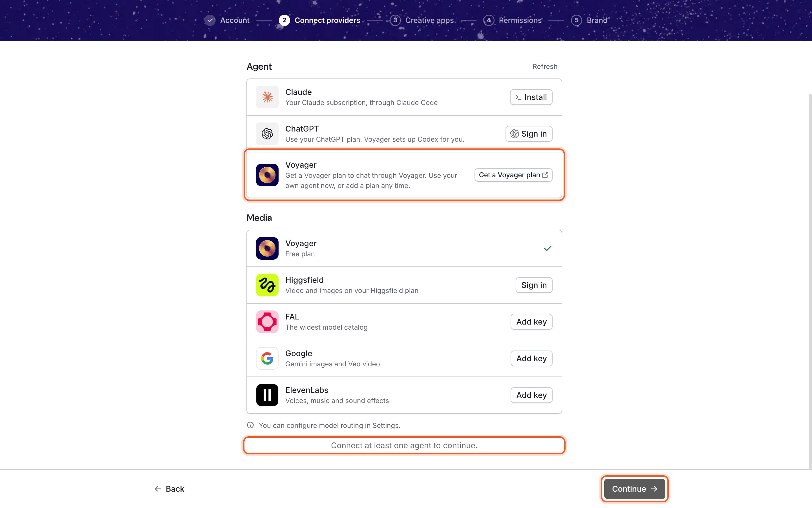Jump to the Permissions step label
The width and height of the screenshot is (812, 508).
click(x=520, y=20)
